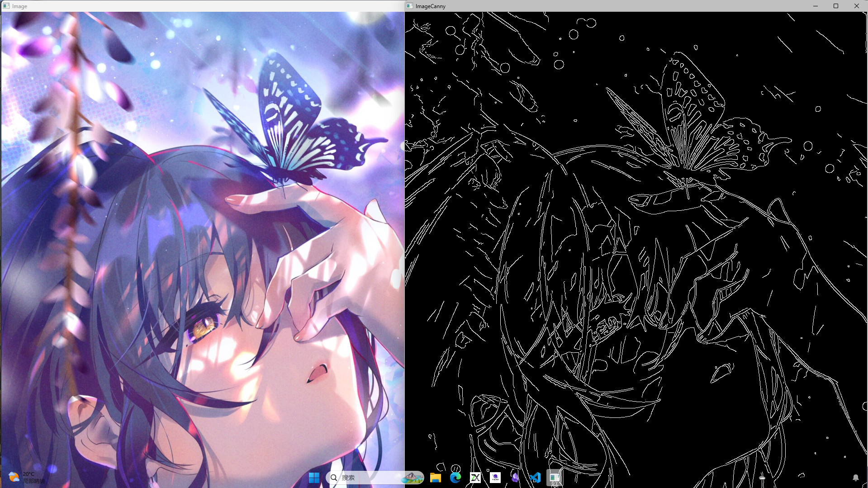Click the Image window title bar
868x488 pixels.
click(x=204, y=6)
